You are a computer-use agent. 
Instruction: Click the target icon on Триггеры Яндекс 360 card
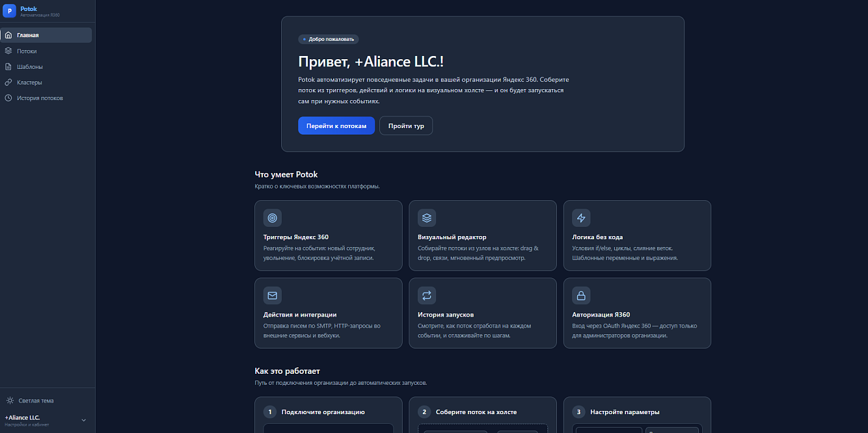point(273,218)
